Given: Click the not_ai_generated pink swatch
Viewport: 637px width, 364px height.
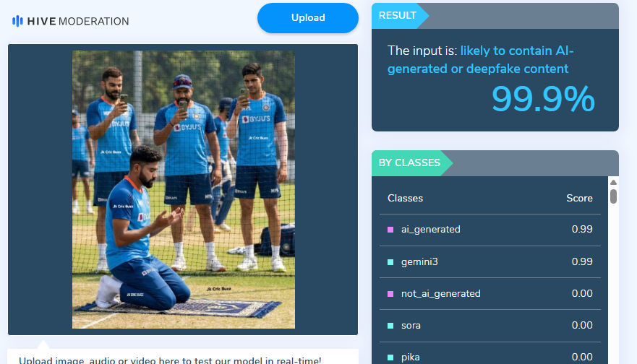Looking at the screenshot, I should (390, 294).
